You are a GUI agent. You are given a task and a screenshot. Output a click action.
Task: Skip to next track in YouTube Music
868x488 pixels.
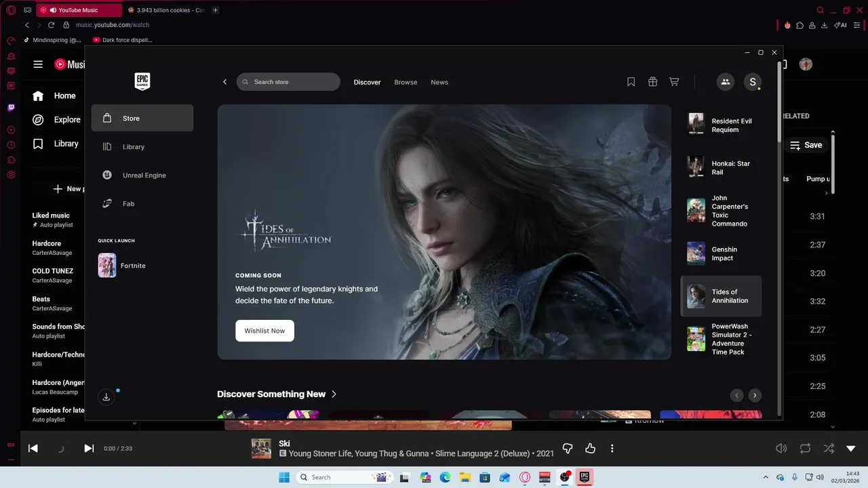(x=89, y=448)
